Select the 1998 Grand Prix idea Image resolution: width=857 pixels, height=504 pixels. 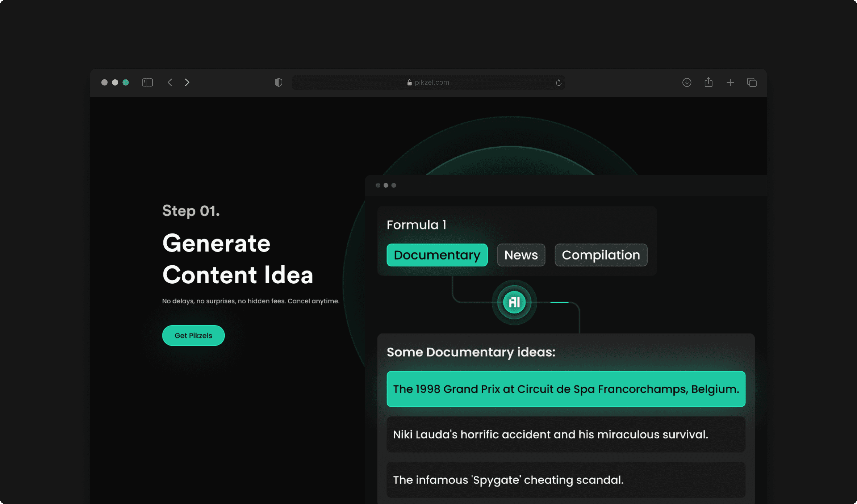coord(566,389)
